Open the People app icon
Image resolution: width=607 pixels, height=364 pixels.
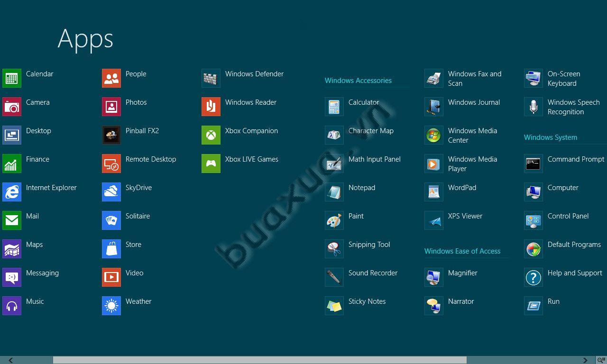pyautogui.click(x=111, y=78)
